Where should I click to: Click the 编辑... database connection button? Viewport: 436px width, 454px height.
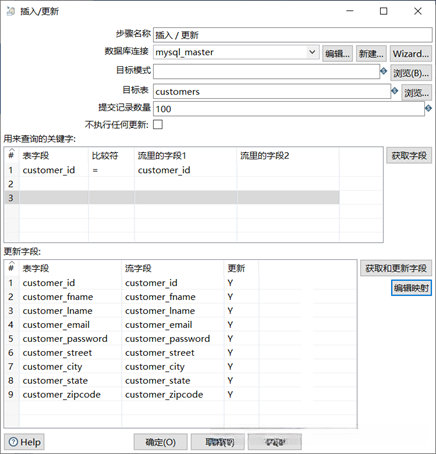(x=337, y=53)
